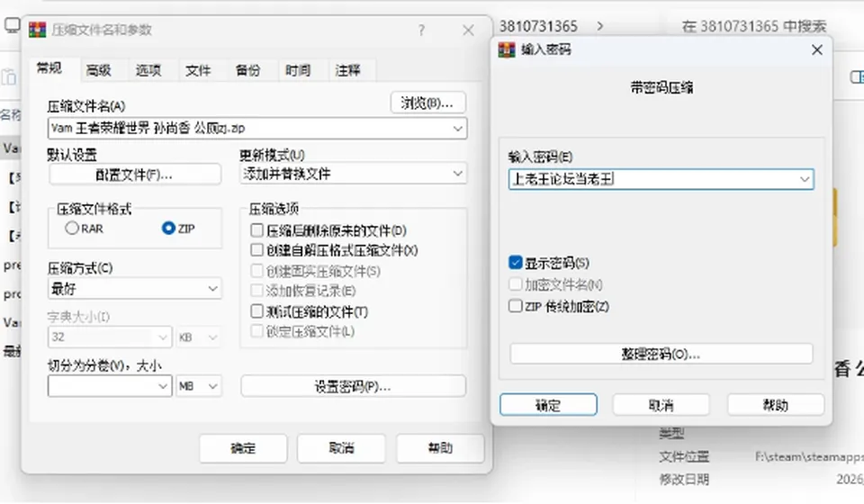Screen dimensions: 864x504
Task: Switch to the 时间 tab
Action: coord(298,70)
